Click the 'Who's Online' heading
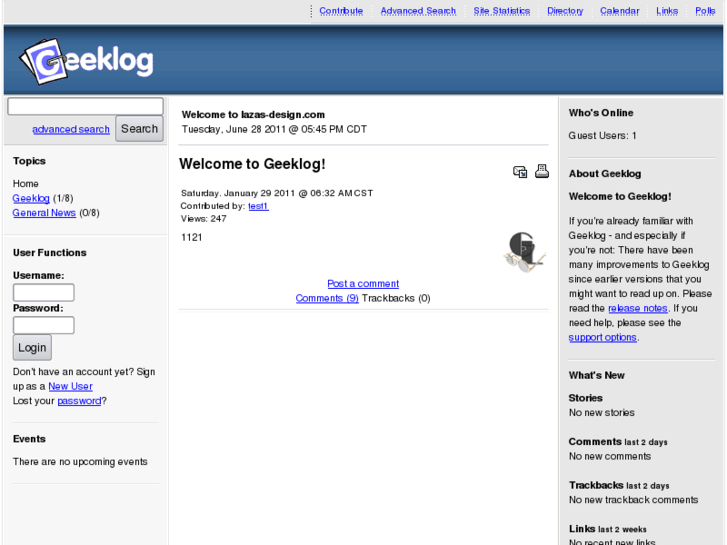727x545 pixels. click(601, 113)
